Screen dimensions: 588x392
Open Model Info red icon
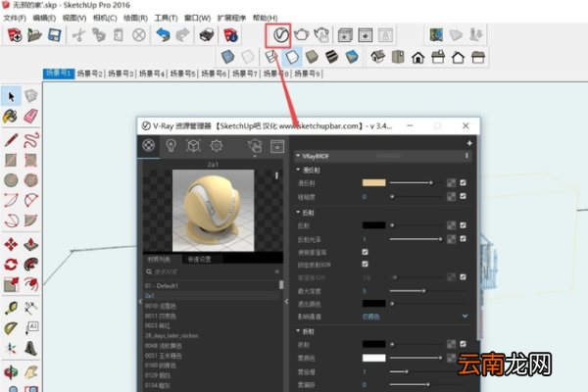pyautogui.click(x=230, y=35)
